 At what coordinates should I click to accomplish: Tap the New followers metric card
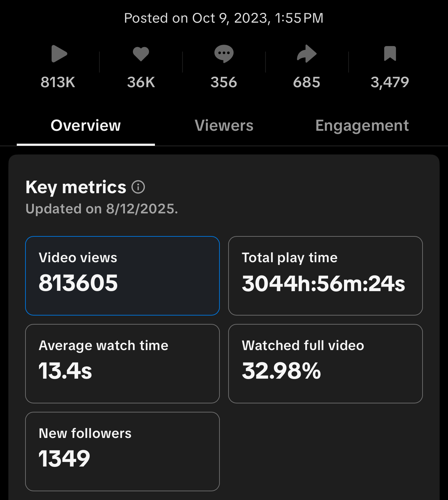pyautogui.click(x=122, y=452)
